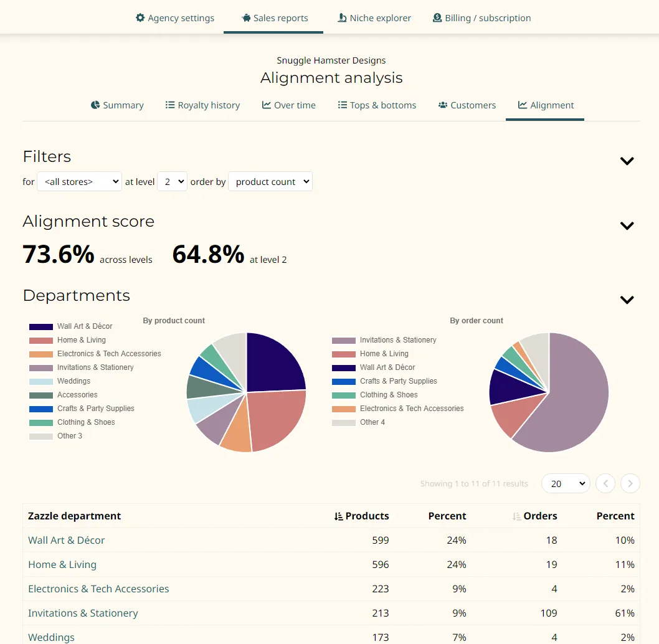The image size is (659, 644).
Task: Click the people icon beside Customers
Action: click(x=443, y=105)
